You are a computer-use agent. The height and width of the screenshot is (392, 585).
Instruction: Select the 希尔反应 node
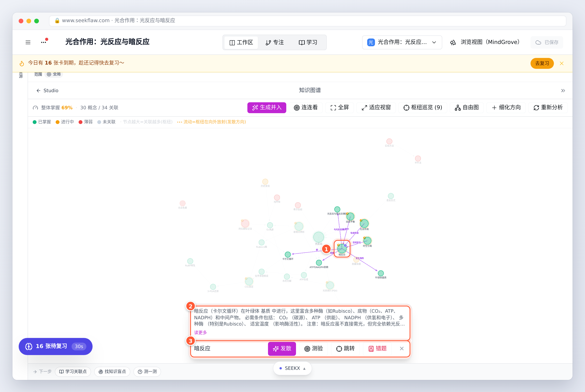298,205
